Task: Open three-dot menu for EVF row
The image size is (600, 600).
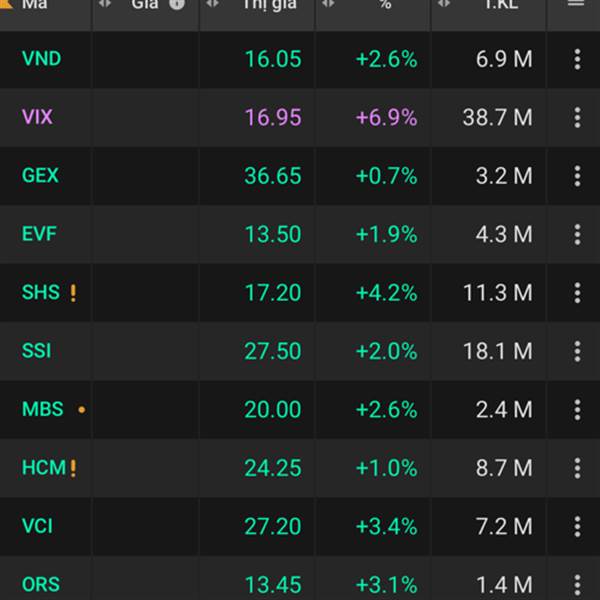Action: click(x=577, y=234)
